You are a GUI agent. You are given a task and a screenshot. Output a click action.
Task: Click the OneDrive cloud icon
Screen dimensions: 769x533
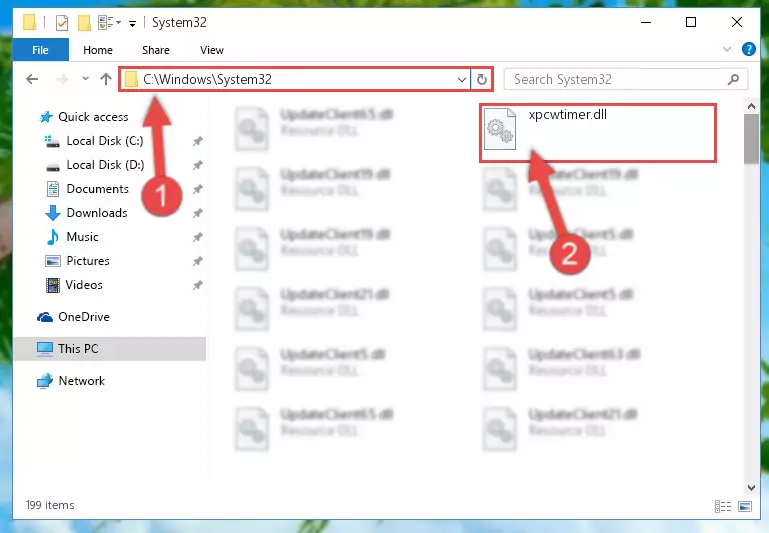[45, 317]
